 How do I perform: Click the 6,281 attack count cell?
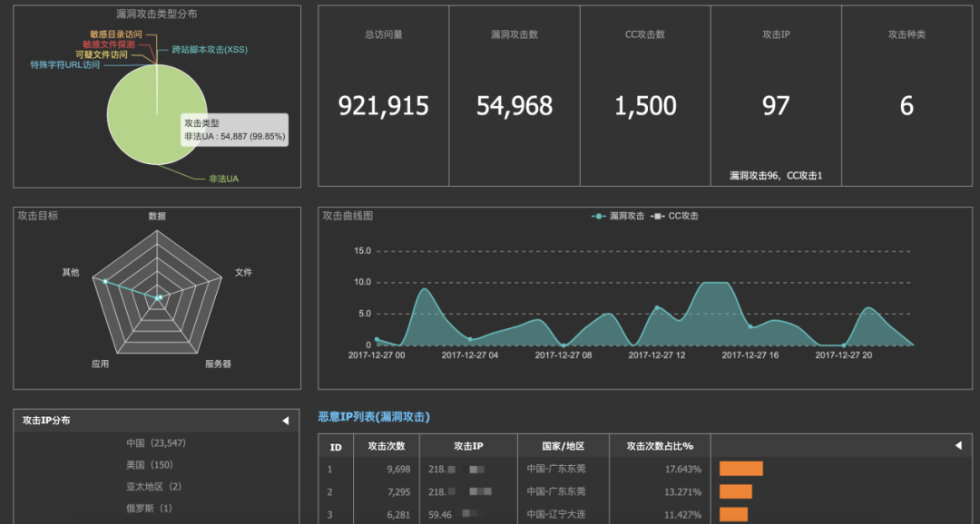click(398, 515)
